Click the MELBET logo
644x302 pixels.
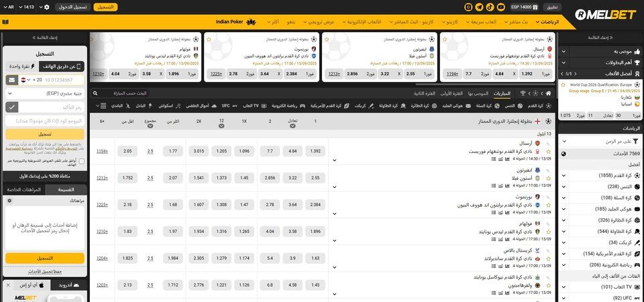tap(605, 14)
